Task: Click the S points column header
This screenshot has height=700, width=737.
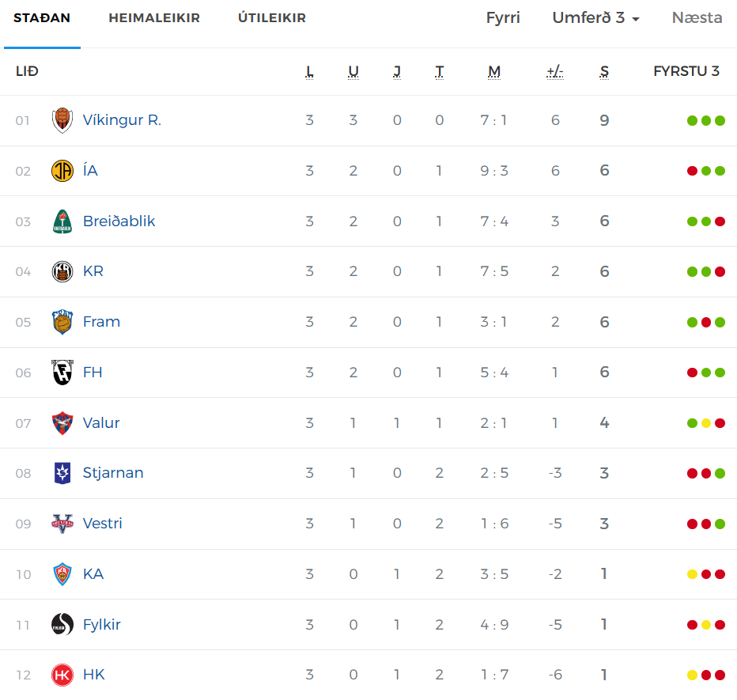Action: pos(604,71)
